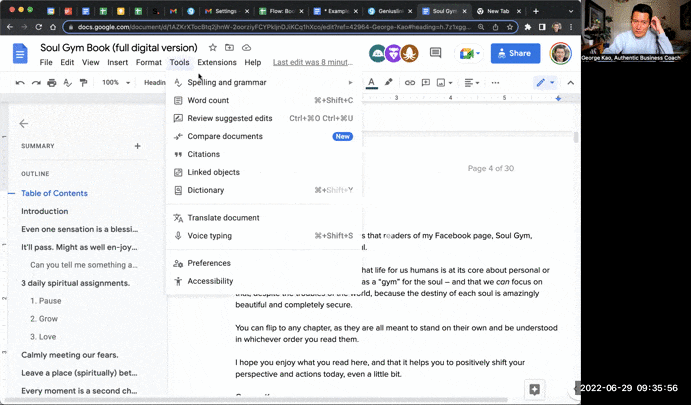Check the cloud document status icon

click(246, 48)
